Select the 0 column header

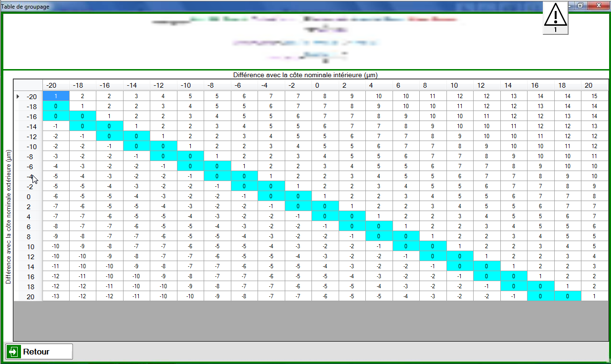316,85
